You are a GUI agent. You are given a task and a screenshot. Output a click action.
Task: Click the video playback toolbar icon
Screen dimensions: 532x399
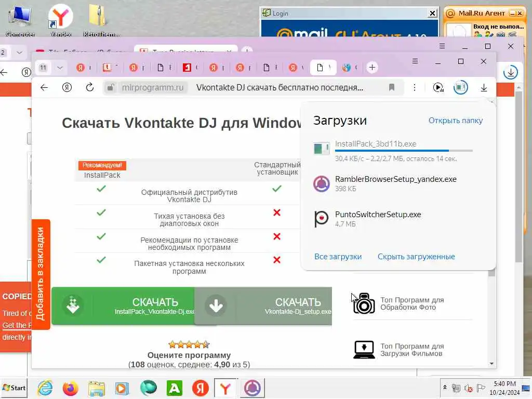tap(438, 87)
